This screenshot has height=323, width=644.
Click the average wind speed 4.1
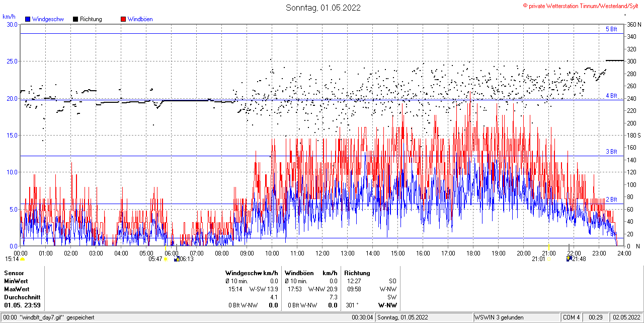(274, 297)
